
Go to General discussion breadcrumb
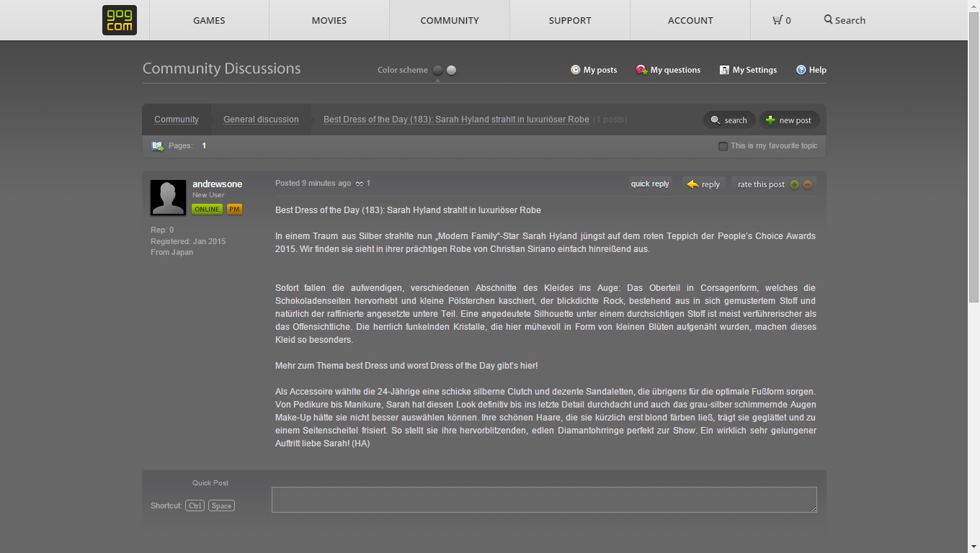point(261,120)
